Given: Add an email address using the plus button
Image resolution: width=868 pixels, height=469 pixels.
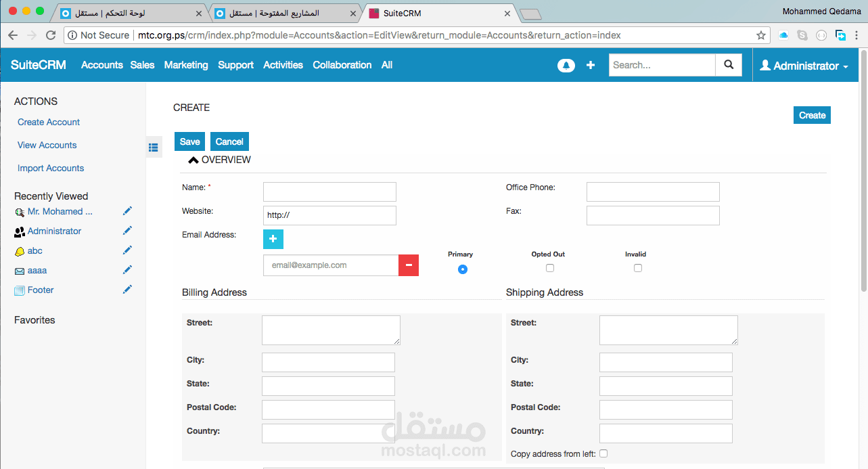Looking at the screenshot, I should (x=273, y=239).
